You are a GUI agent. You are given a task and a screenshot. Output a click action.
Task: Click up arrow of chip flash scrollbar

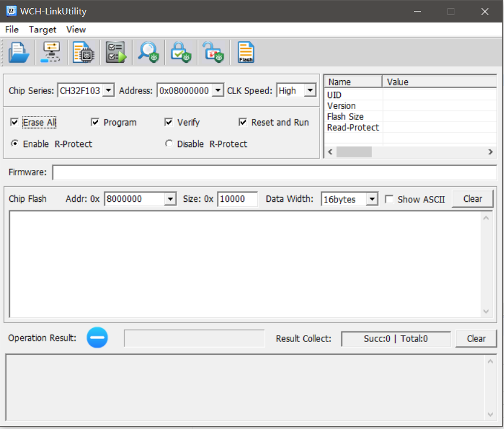click(486, 218)
